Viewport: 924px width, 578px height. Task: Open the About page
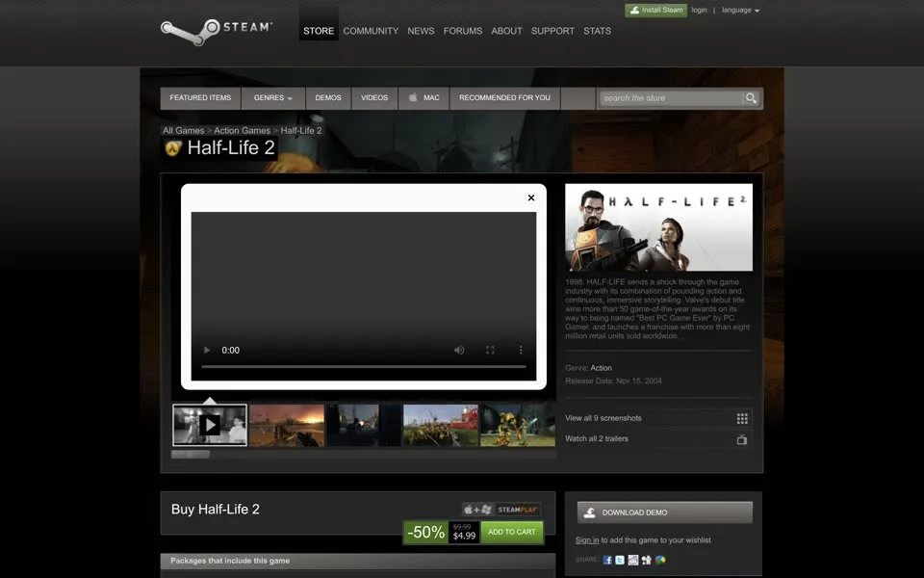[x=507, y=31]
